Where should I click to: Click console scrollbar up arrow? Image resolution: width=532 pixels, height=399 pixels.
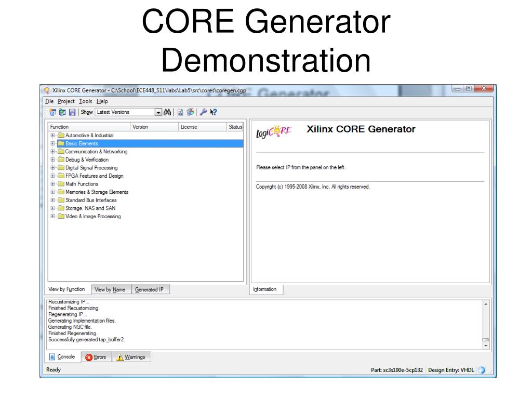[x=486, y=304]
